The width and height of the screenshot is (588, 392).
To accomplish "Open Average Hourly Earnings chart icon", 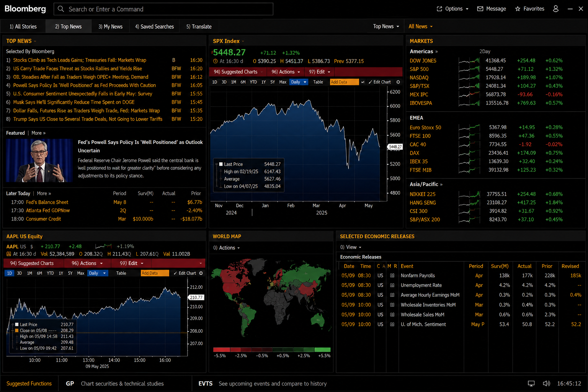I will [x=392, y=295].
